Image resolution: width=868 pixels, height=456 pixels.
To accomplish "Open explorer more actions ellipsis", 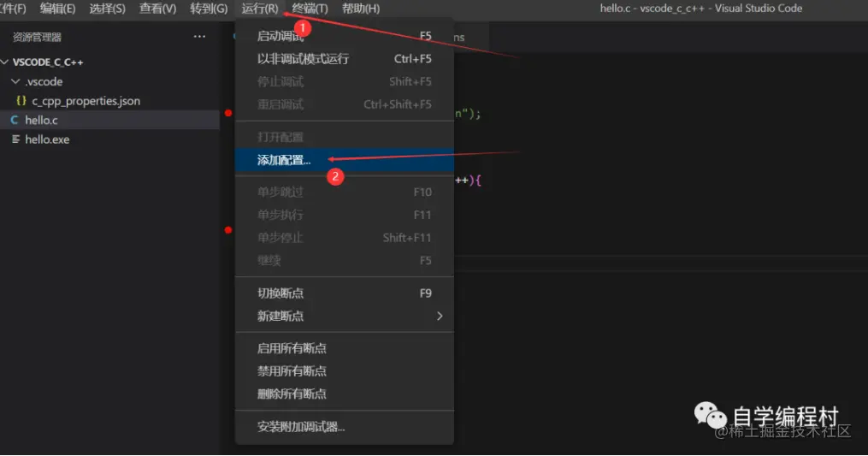I will coord(199,37).
